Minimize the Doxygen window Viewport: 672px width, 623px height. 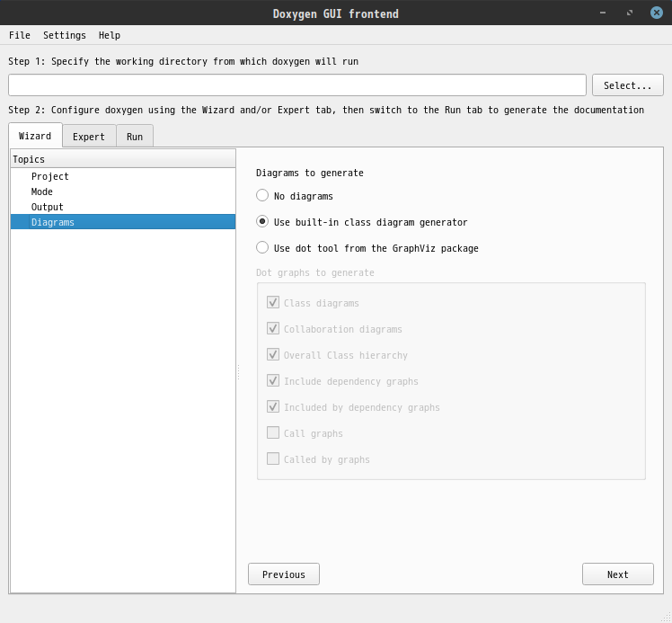click(603, 13)
